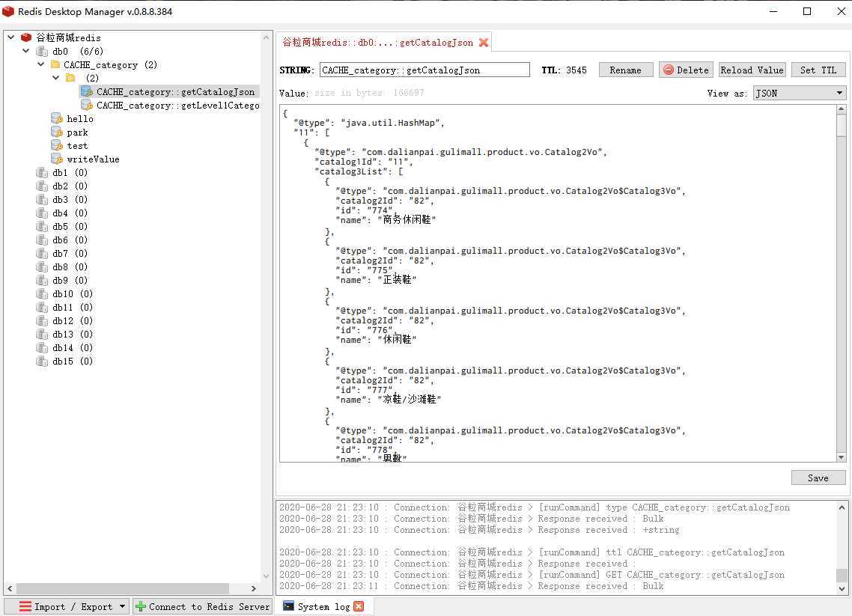Click the red Redis server icon for 谷粒商城redis
This screenshot has width=852, height=616.
point(26,37)
